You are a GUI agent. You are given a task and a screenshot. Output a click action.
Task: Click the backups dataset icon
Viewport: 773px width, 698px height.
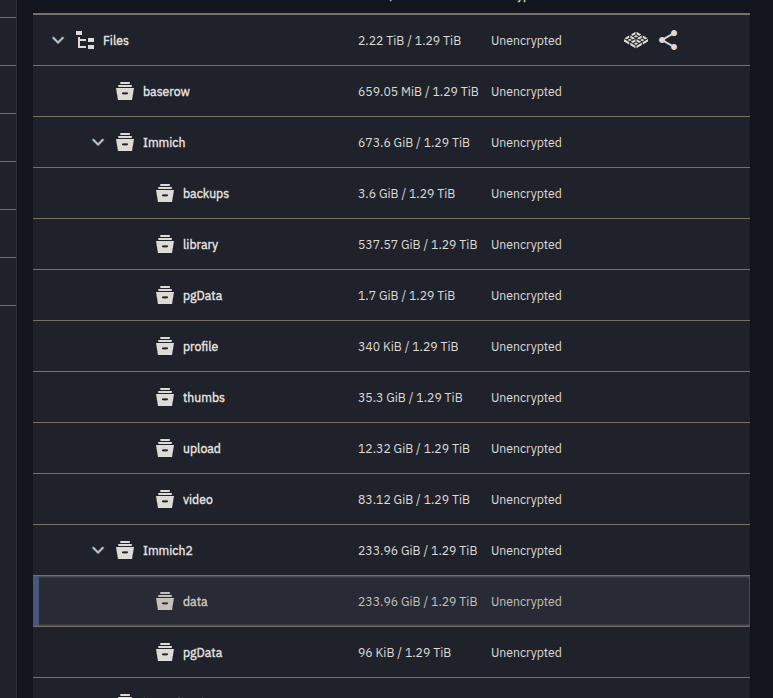click(165, 194)
